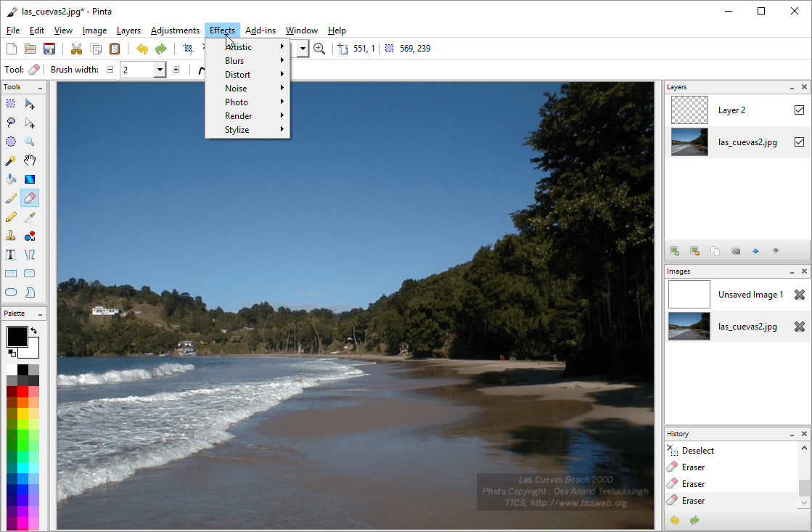The image size is (812, 532).
Task: Open the Adjustments menu
Action: tap(175, 30)
